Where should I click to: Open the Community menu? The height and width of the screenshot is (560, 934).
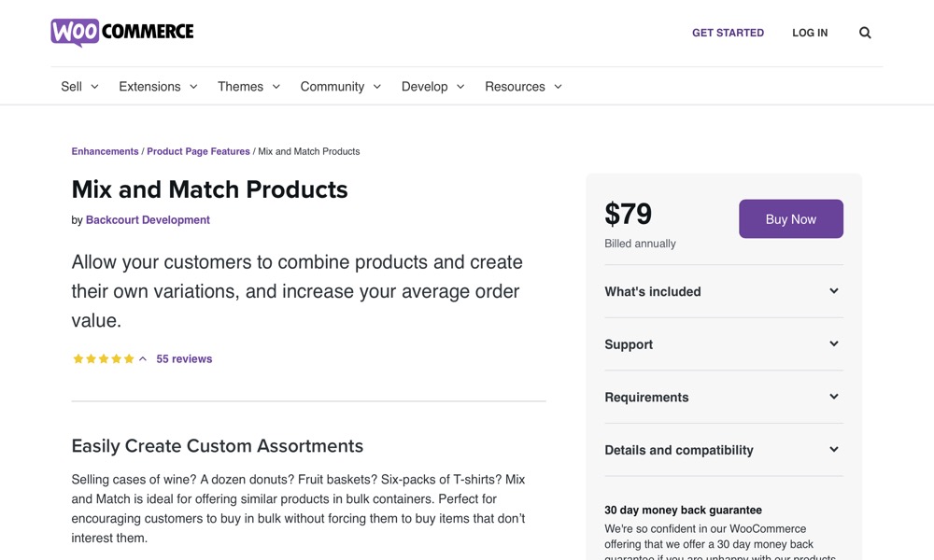point(341,86)
